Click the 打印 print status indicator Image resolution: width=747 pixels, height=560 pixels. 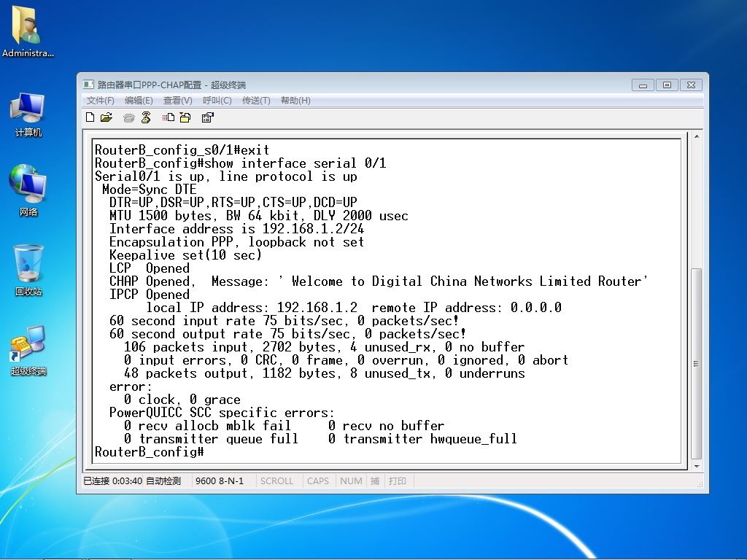[x=398, y=481]
